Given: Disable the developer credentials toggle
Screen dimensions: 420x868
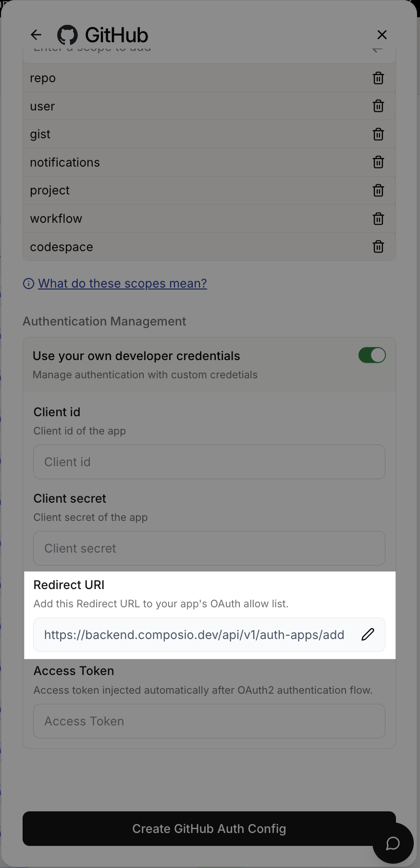Looking at the screenshot, I should pos(372,355).
